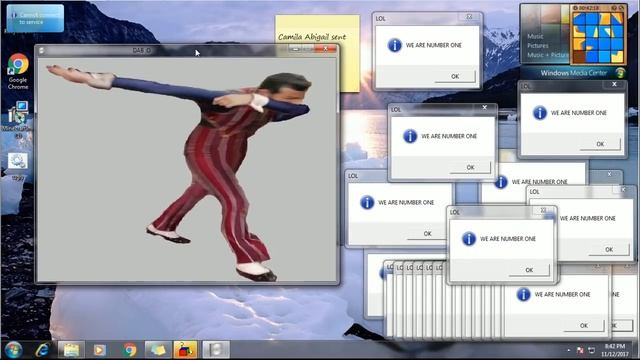Click info icon in LOL dialog under Media Center
Screen dimensions: 640x360
[x=540, y=113]
